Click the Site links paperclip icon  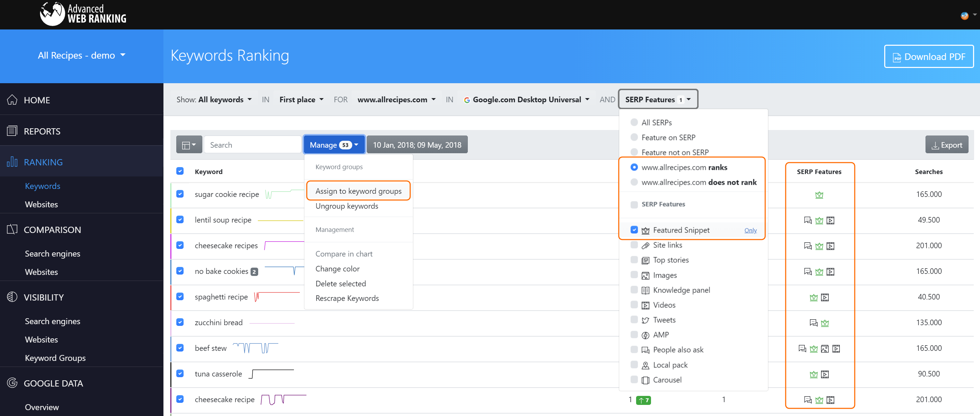645,245
